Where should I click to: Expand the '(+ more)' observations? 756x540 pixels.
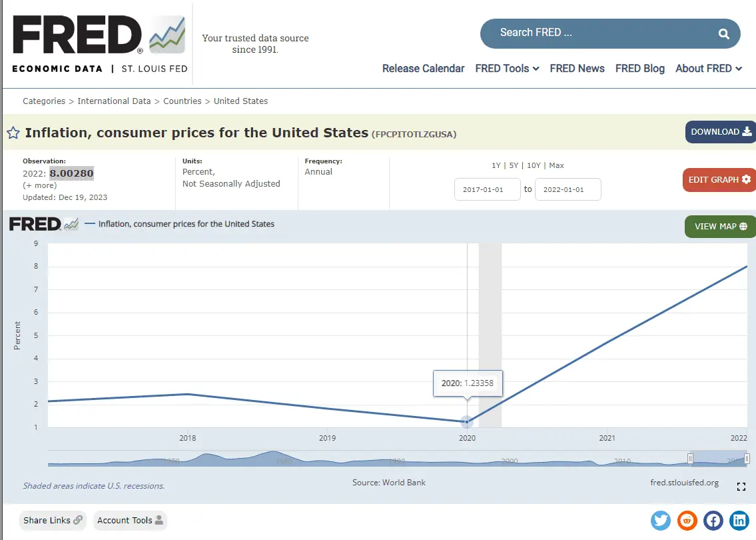point(40,185)
